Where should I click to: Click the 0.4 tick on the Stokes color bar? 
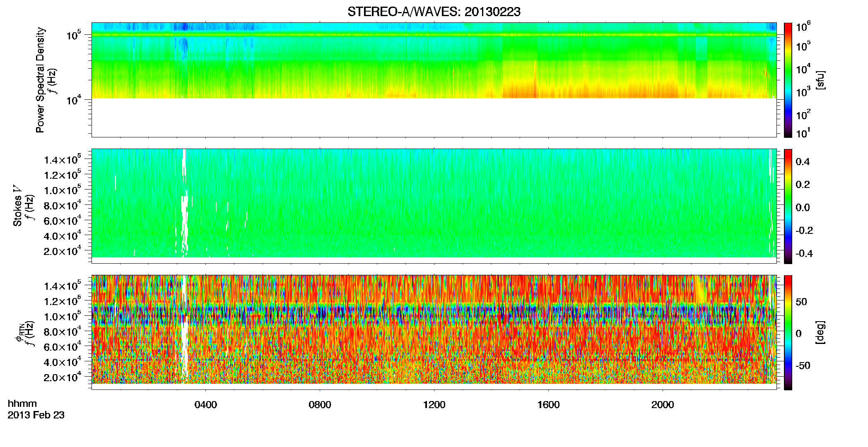[803, 162]
